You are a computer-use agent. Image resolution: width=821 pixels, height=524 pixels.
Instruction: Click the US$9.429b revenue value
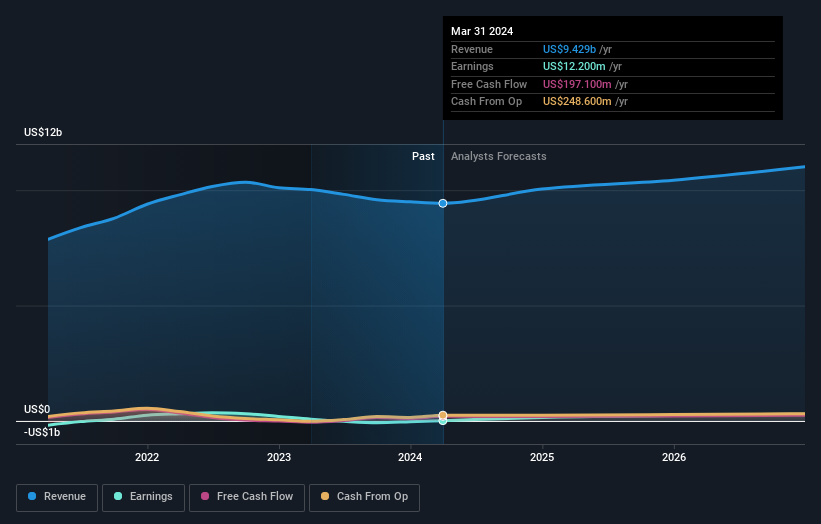[569, 49]
